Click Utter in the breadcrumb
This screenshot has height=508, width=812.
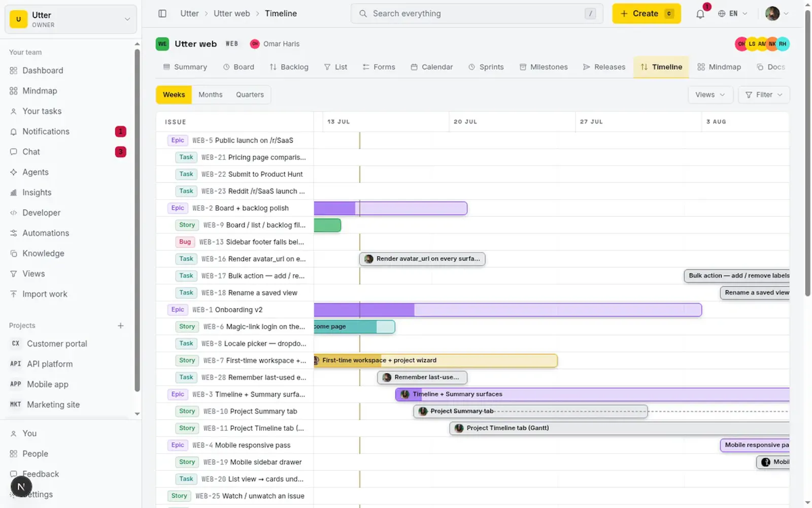[189, 14]
